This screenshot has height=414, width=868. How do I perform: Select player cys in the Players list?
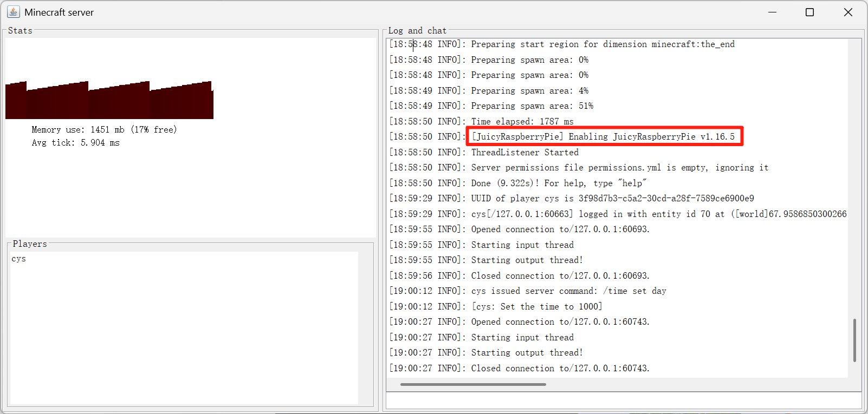18,259
